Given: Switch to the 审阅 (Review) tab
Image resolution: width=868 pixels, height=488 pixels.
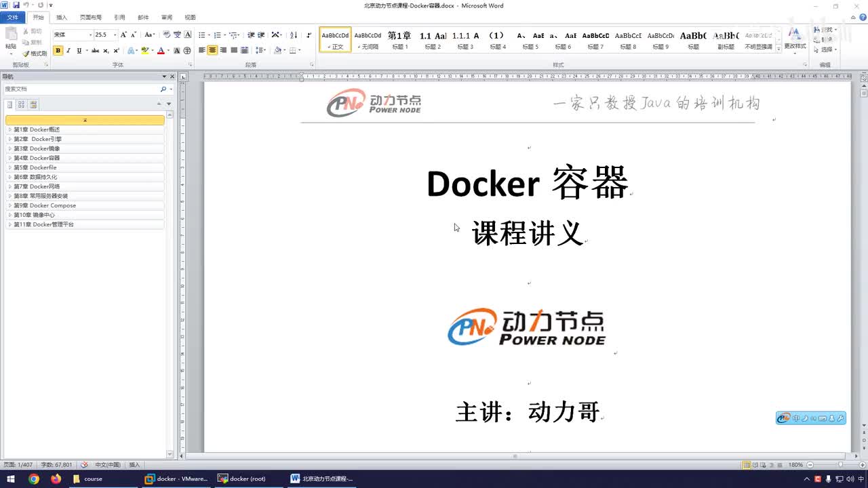Looking at the screenshot, I should pos(166,18).
